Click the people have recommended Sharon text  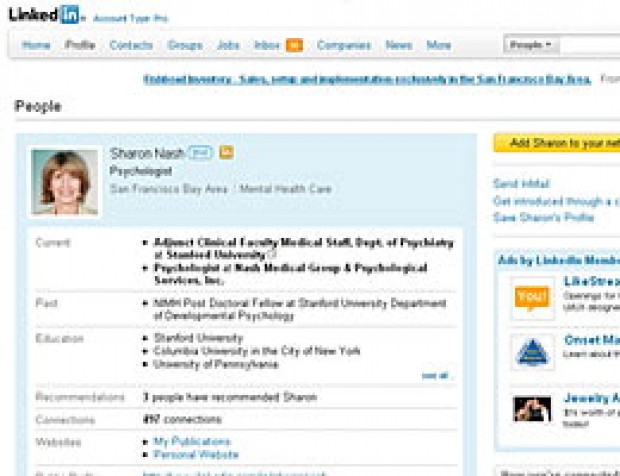[x=230, y=397]
